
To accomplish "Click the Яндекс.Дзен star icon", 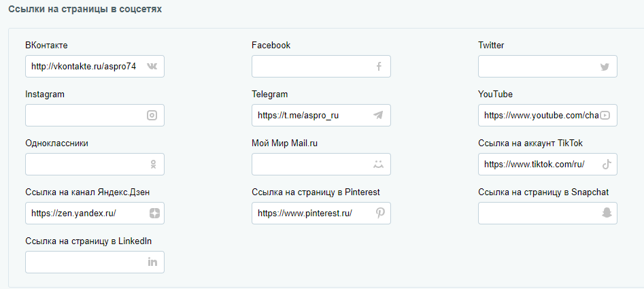I will pyautogui.click(x=154, y=213).
